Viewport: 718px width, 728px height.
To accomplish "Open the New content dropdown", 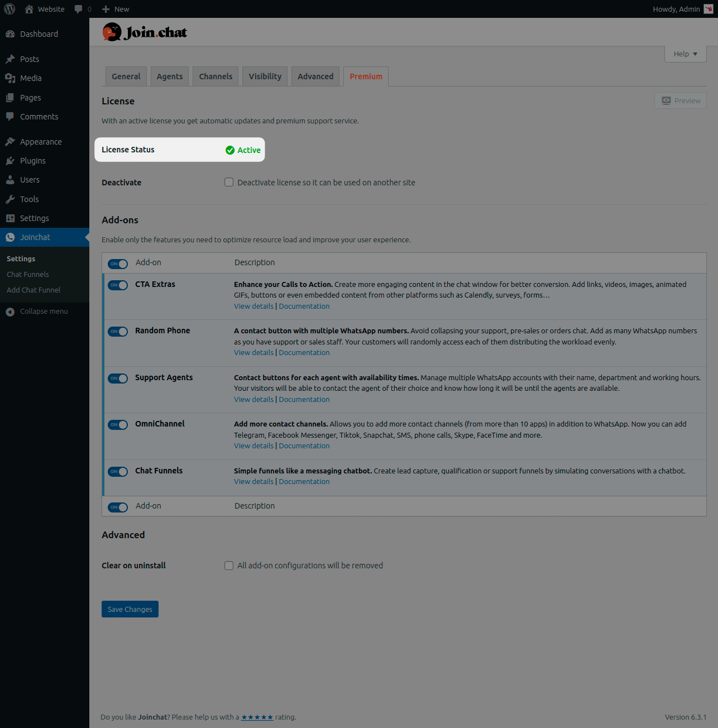I will coord(116,9).
